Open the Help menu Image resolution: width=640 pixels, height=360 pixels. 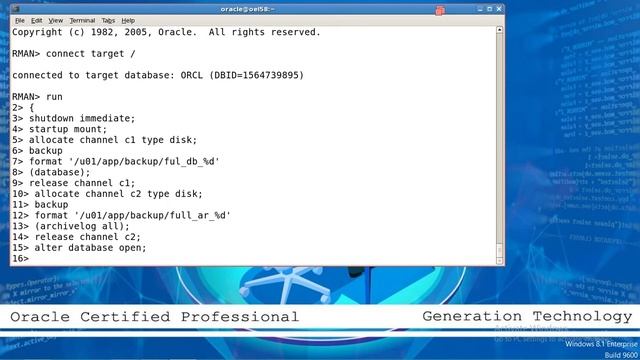click(128, 20)
